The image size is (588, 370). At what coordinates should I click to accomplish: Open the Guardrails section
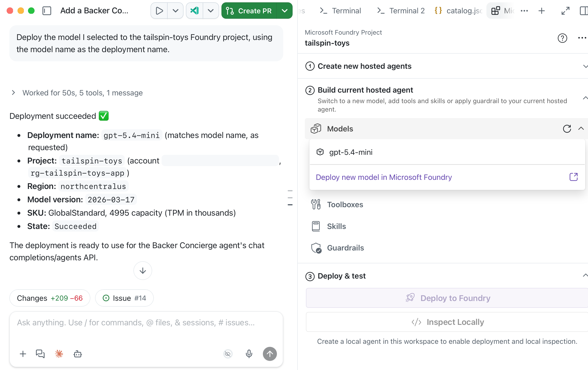click(x=345, y=248)
